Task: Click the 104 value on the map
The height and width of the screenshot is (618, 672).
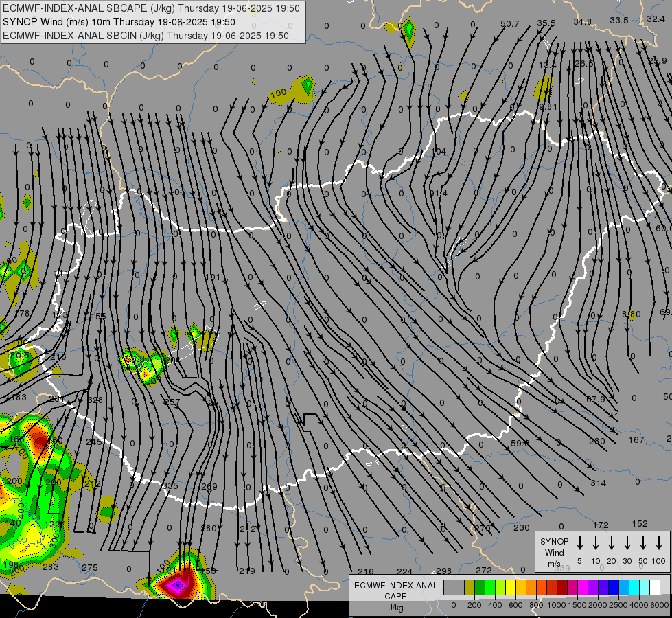Action: pos(439,151)
